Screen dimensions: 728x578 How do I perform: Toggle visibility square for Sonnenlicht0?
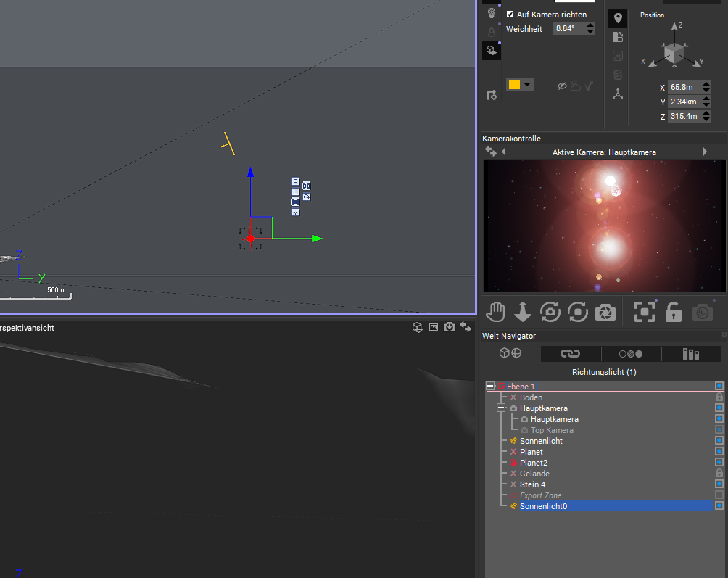719,505
